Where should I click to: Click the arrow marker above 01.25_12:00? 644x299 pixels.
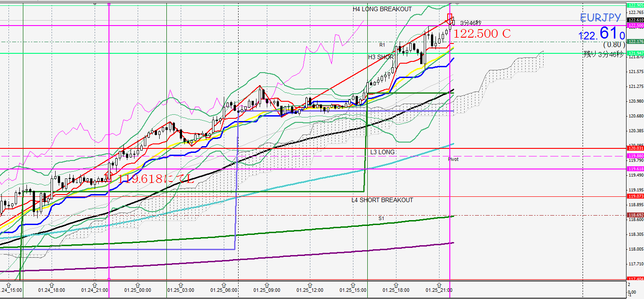(310, 285)
